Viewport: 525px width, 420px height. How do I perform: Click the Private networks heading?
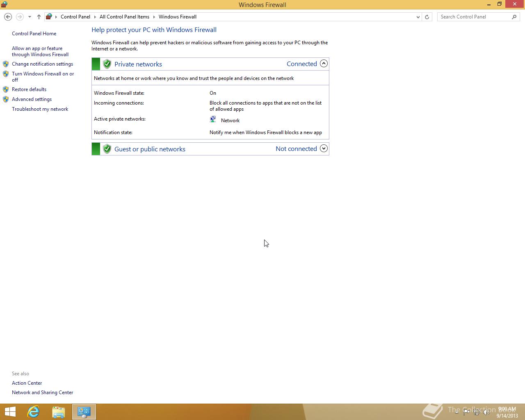[138, 64]
